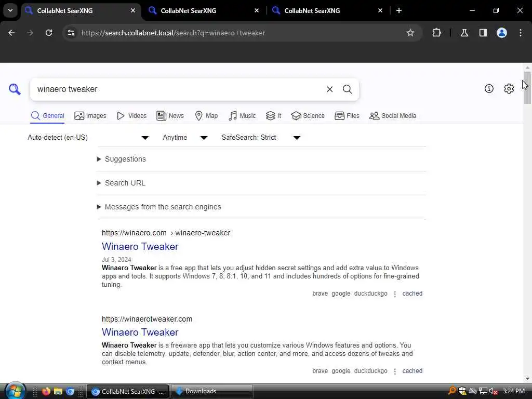Select the Music search category
This screenshot has height=399, width=532.
click(242, 116)
